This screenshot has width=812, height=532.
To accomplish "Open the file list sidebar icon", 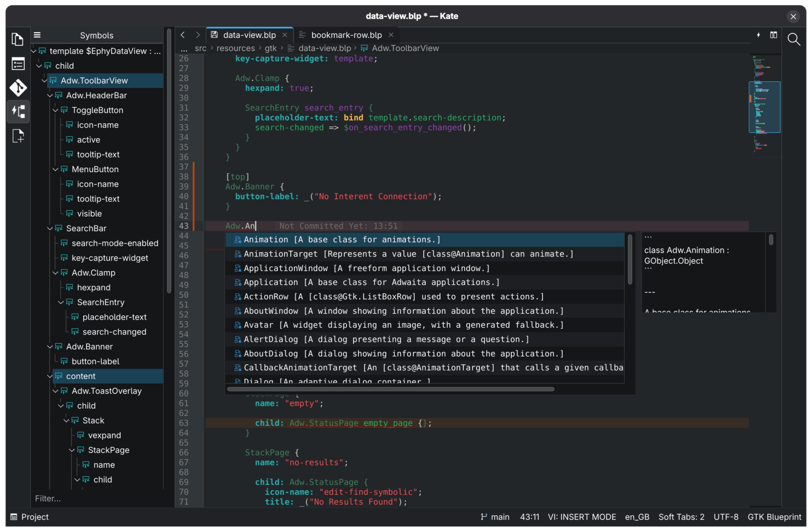I will (x=18, y=64).
